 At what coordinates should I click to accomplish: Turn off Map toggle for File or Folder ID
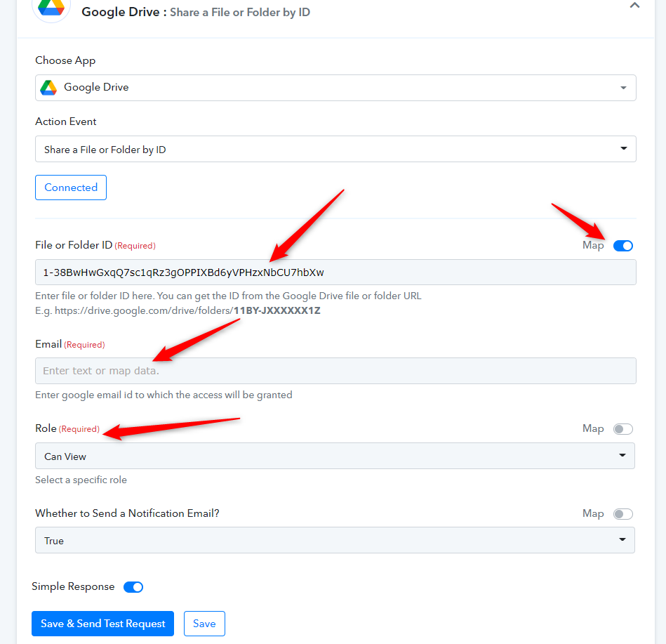[622, 246]
